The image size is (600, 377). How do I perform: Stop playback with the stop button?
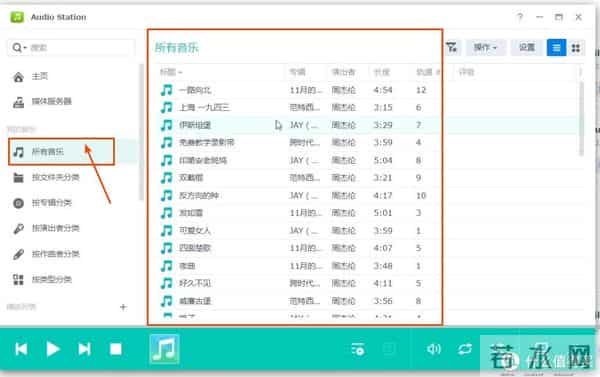tap(116, 349)
